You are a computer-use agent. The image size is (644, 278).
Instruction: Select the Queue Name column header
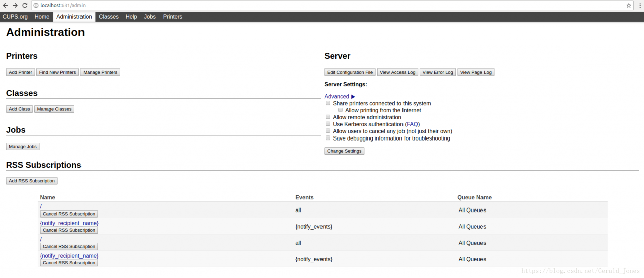[x=474, y=197]
